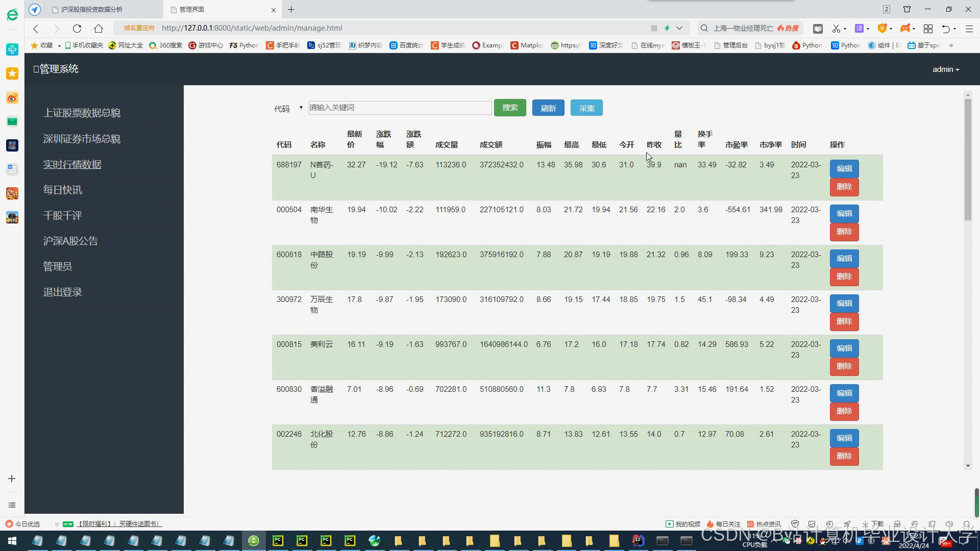Click the browser back arrow
980x551 pixels.
tap(36, 29)
